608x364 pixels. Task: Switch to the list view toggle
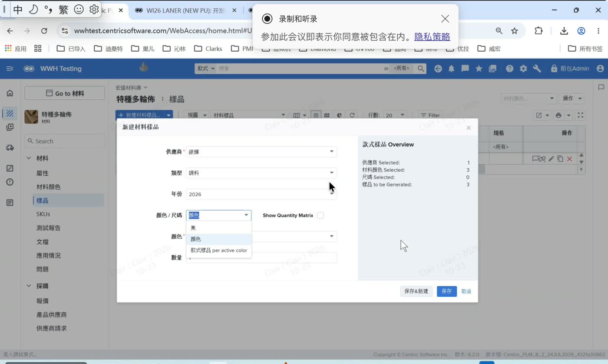pyautogui.click(x=316, y=115)
